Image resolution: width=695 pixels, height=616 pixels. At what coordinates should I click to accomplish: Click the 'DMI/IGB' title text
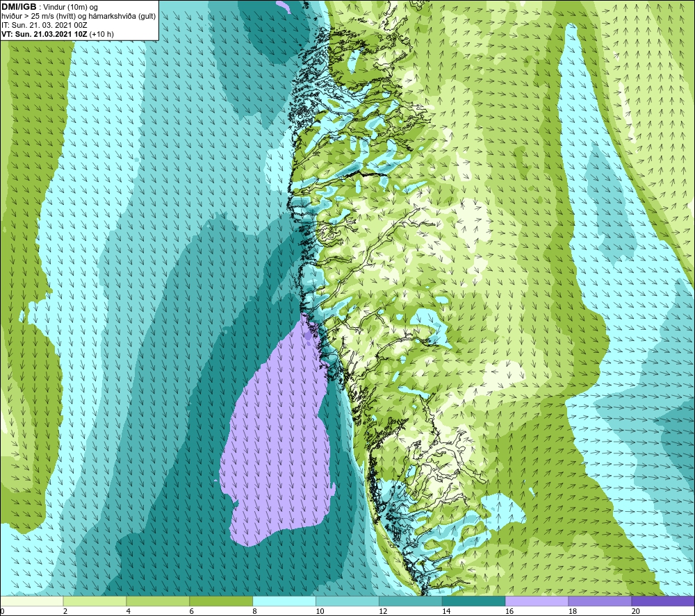pos(19,7)
